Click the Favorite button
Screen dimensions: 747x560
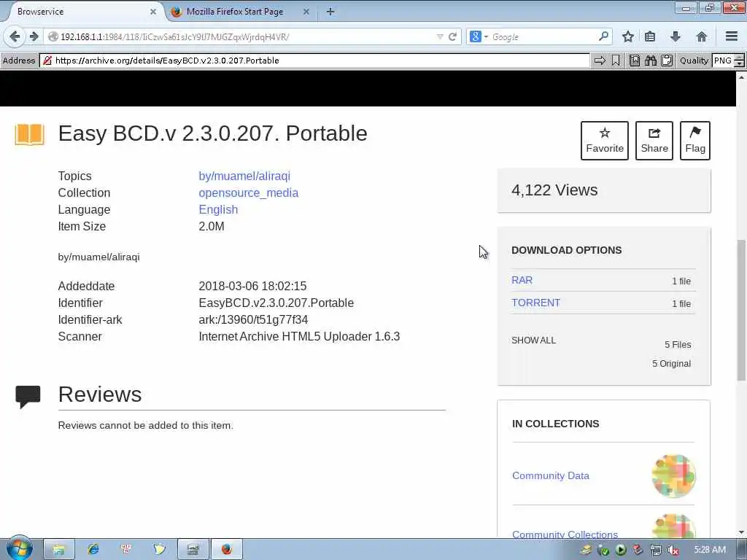click(605, 141)
